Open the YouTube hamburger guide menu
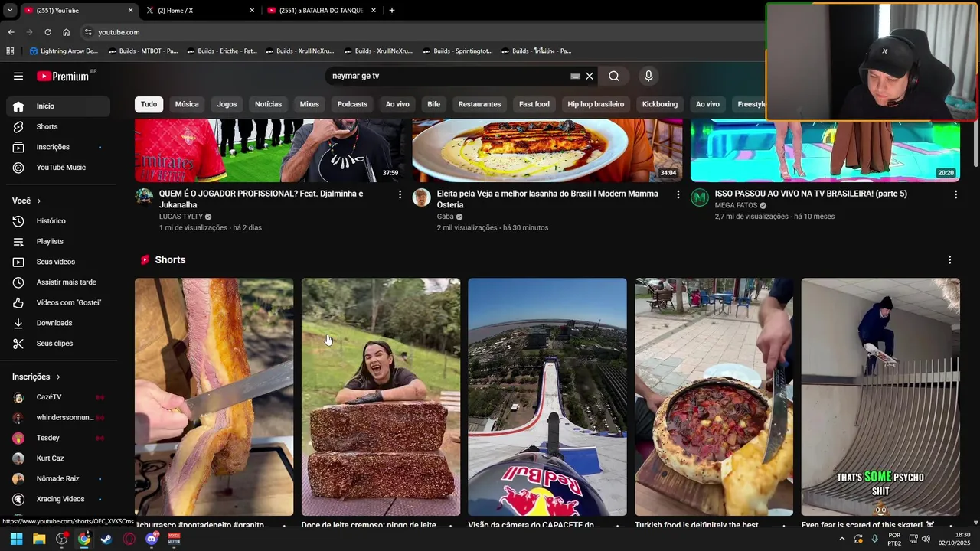The width and height of the screenshot is (980, 551). 18,76
